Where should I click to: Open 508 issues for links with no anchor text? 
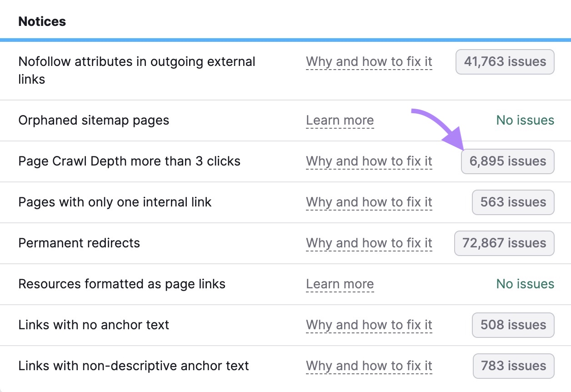(x=513, y=325)
